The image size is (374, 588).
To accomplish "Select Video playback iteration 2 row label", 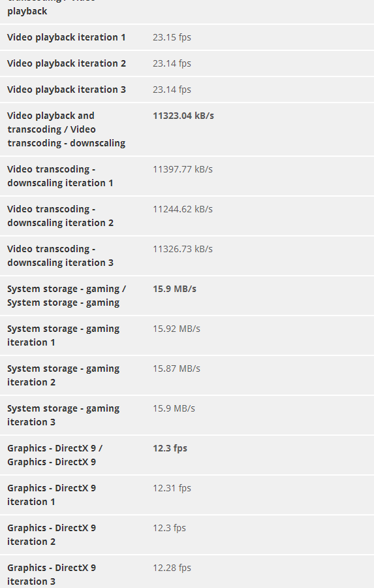I will (x=67, y=63).
